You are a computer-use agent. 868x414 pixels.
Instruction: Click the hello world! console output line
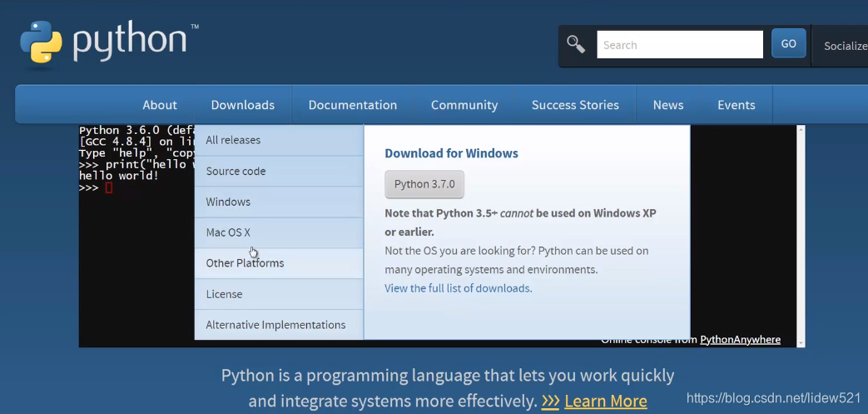coord(119,177)
